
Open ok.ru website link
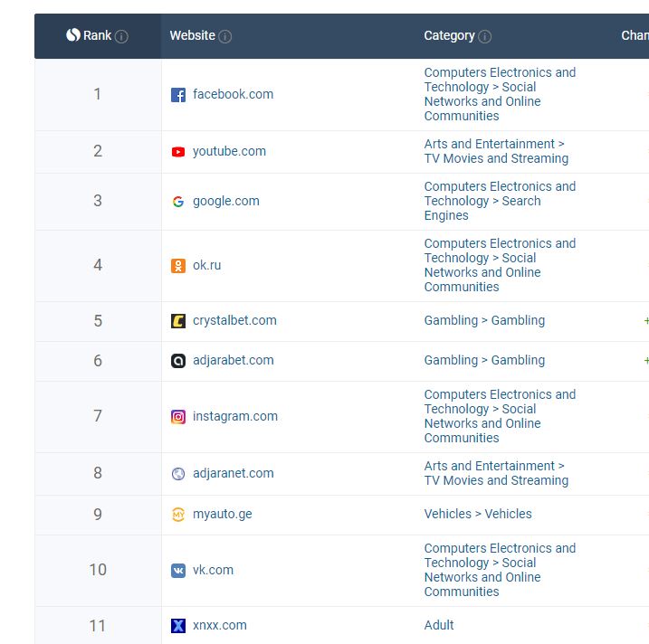pyautogui.click(x=207, y=265)
